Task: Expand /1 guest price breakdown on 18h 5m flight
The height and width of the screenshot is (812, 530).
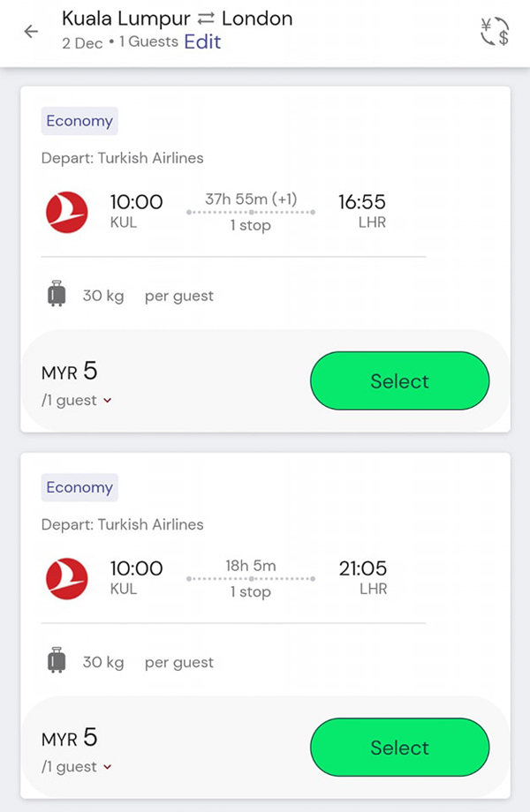Action: (78, 767)
